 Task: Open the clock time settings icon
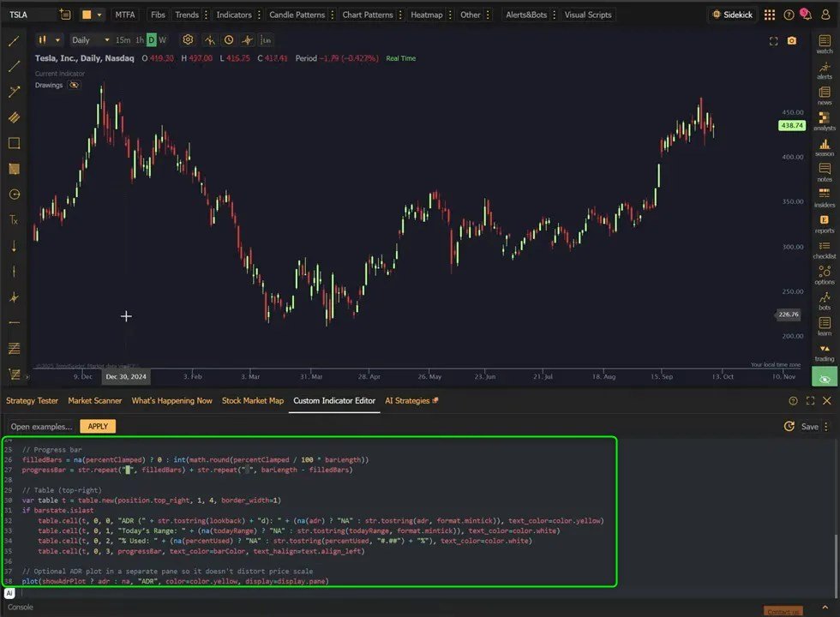pos(229,39)
